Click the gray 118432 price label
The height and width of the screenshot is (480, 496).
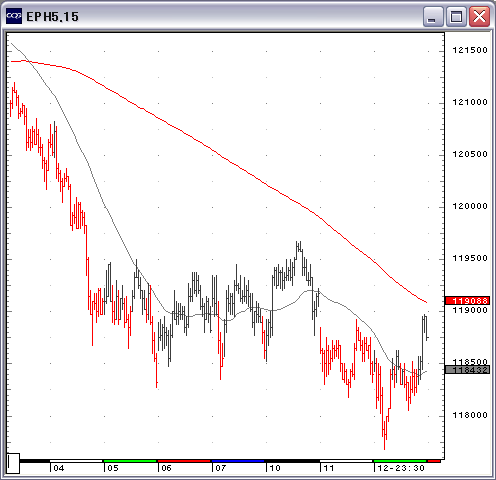pyautogui.click(x=468, y=369)
